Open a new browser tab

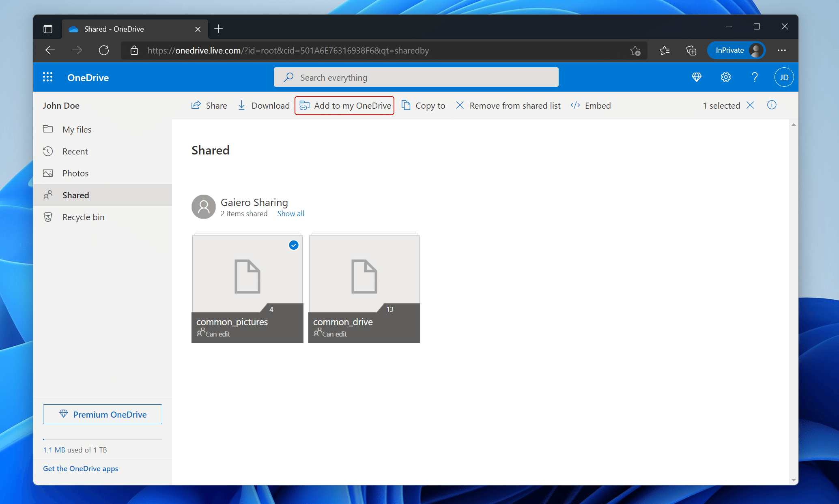pos(219,29)
